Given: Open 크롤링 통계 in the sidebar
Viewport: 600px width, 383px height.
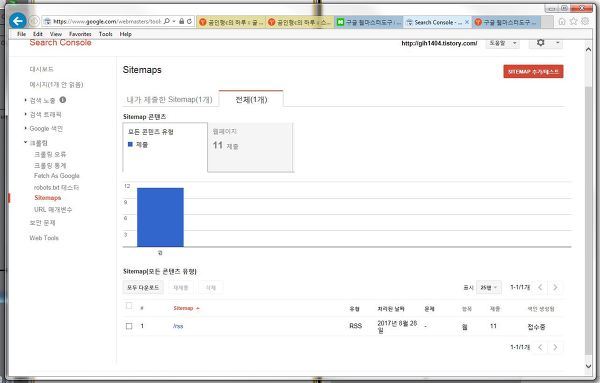Looking at the screenshot, I should (50, 165).
